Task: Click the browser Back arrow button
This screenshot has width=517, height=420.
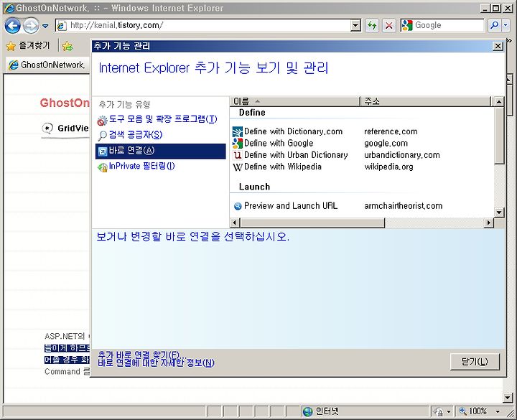Action: tap(12, 25)
